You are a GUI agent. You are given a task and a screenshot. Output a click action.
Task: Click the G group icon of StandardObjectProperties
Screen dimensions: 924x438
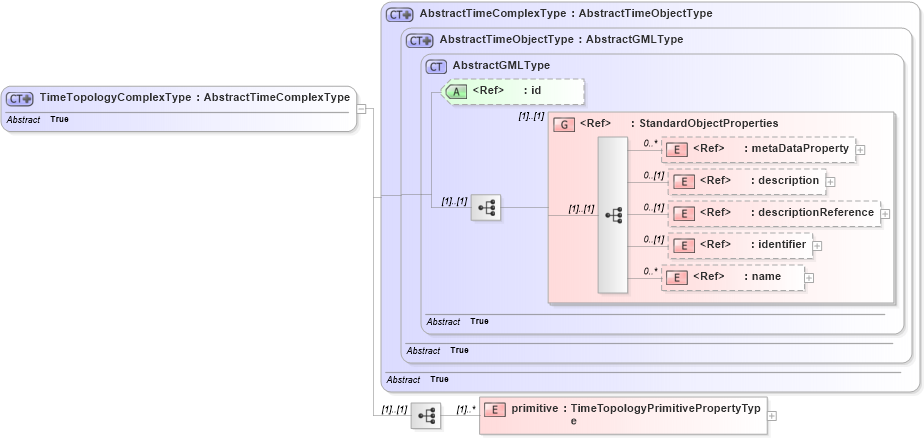point(565,124)
